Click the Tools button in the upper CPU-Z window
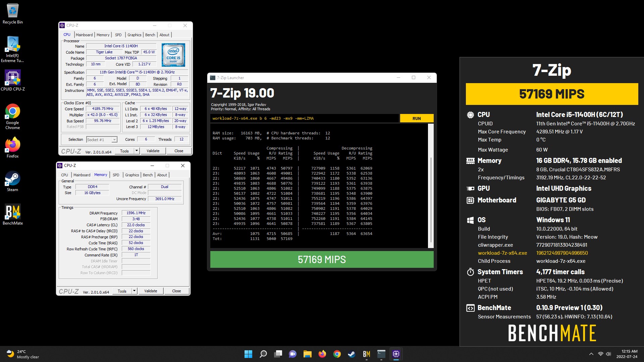The height and width of the screenshot is (362, 644). pyautogui.click(x=124, y=151)
